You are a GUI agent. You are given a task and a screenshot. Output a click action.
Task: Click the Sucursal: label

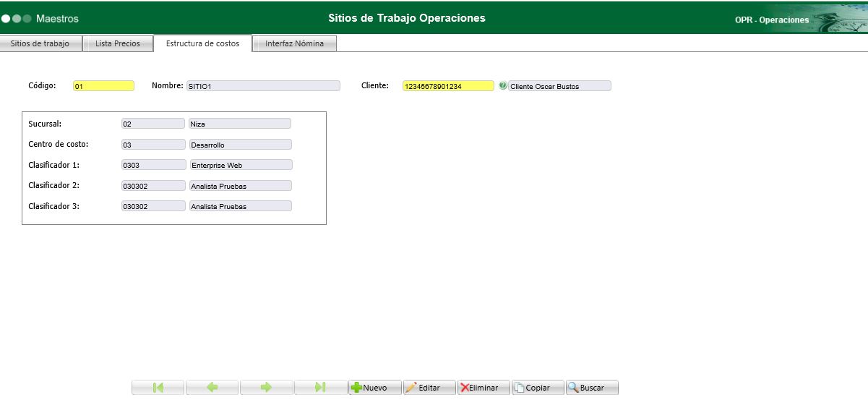45,124
